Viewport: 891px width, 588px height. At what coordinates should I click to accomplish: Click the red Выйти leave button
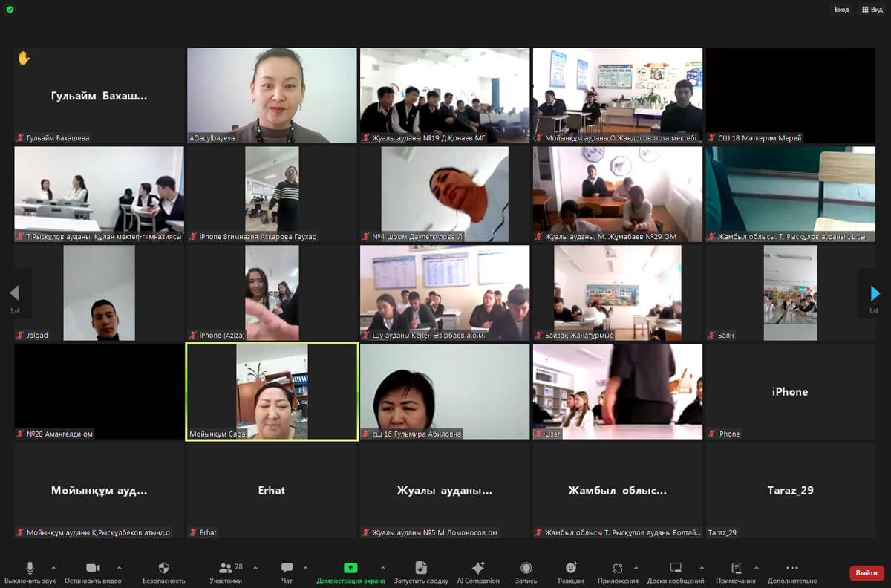(866, 573)
